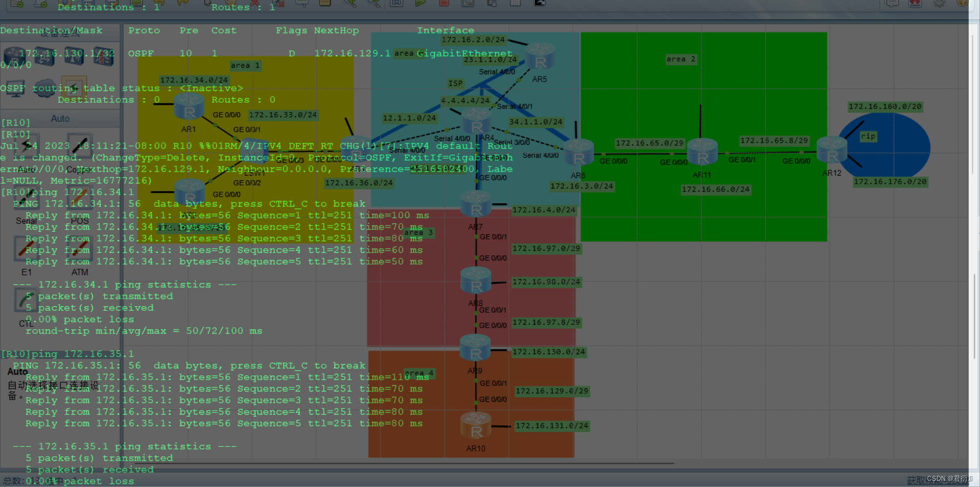Click the red stop-devices toolbar button
The width and height of the screenshot is (980, 487).
point(444,3)
